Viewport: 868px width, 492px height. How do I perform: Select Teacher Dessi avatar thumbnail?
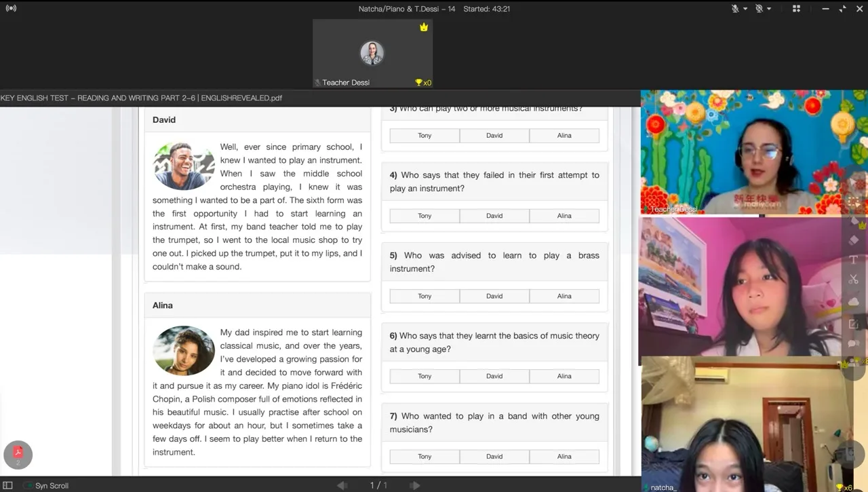coord(372,53)
